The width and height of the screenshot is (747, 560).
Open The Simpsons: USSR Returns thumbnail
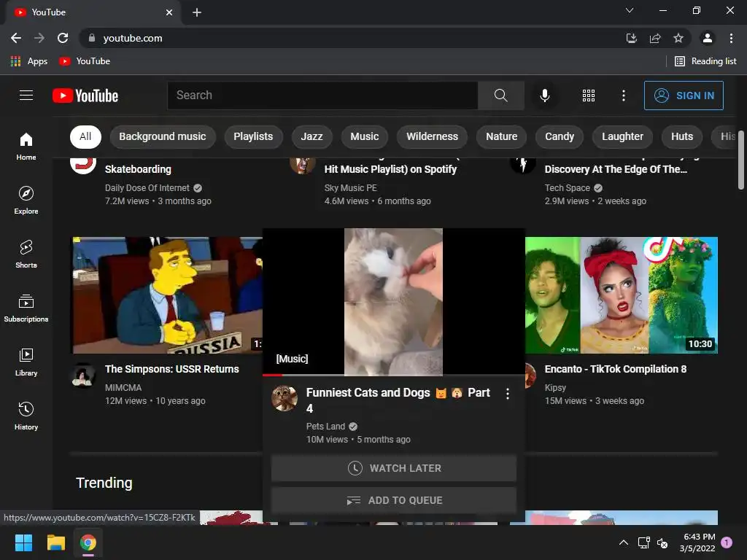167,295
